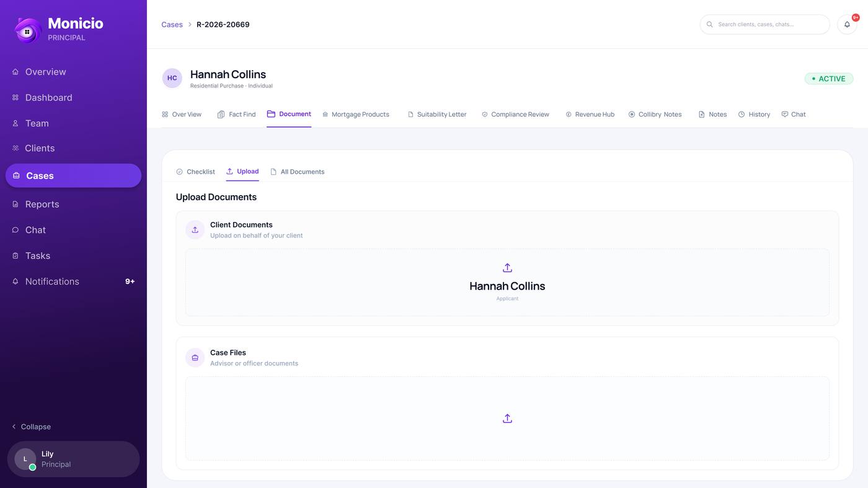
Task: Click the Monicio eye logo
Action: click(28, 30)
